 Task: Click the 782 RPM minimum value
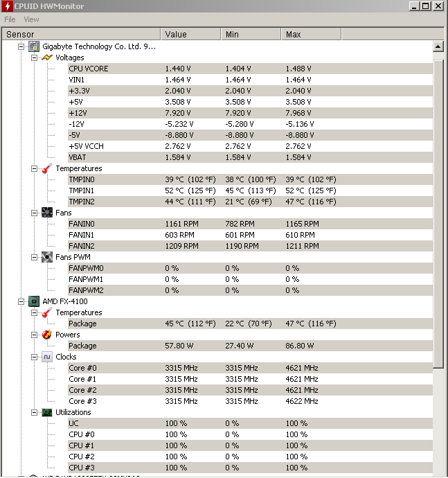click(x=240, y=224)
